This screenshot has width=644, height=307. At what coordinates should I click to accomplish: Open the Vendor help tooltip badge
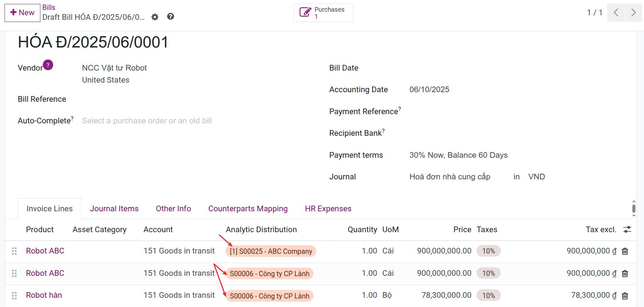(48, 65)
